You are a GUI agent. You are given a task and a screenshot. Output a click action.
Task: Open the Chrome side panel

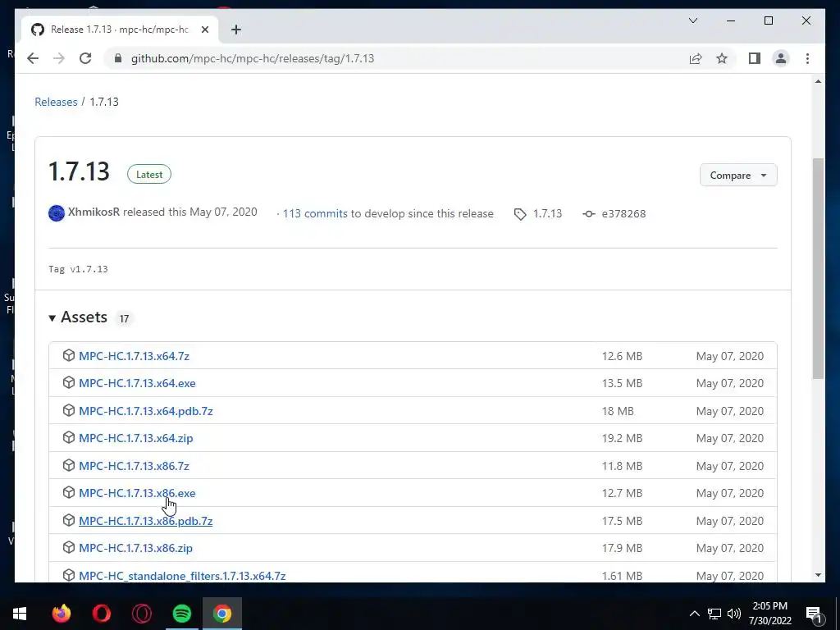755,58
